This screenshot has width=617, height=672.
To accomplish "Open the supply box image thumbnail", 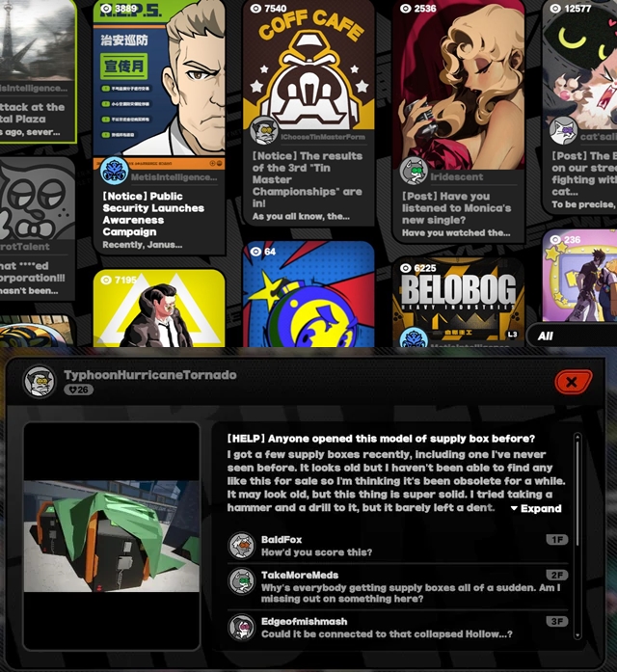I will click(x=112, y=536).
